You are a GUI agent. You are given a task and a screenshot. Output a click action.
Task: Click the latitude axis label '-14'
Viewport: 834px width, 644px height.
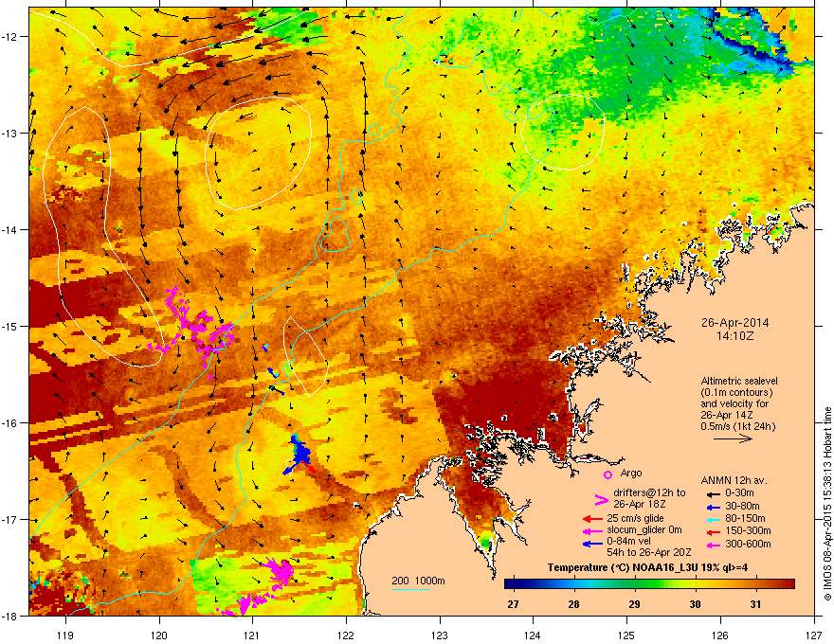click(9, 230)
